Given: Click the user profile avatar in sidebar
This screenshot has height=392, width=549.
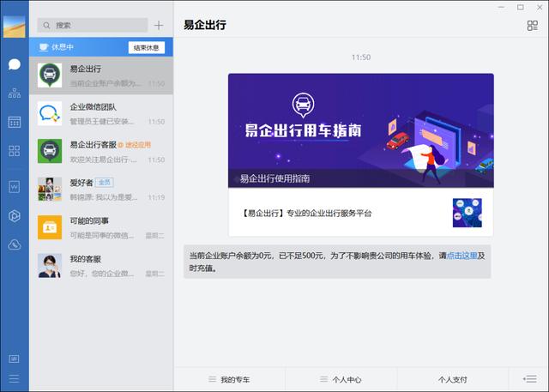Looking at the screenshot, I should pyautogui.click(x=15, y=27).
